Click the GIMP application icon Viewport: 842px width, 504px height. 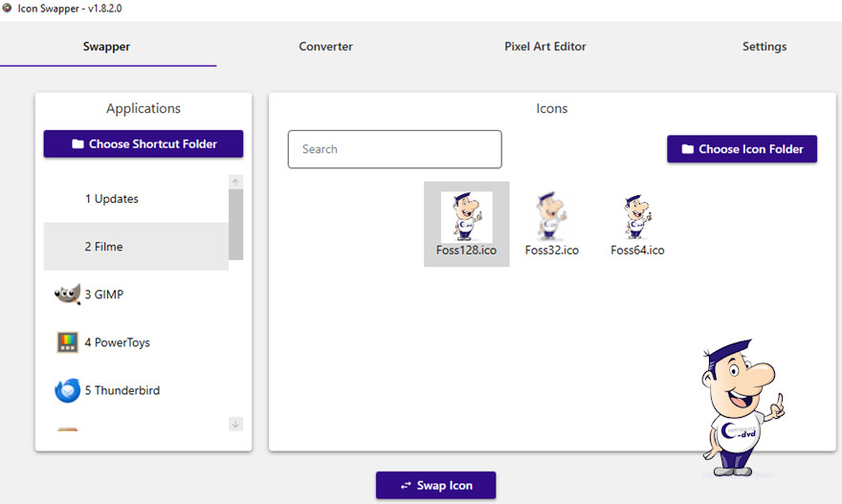tap(68, 295)
